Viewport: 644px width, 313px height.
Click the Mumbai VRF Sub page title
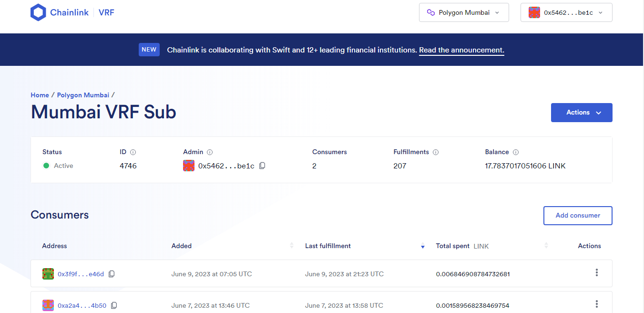(x=103, y=113)
